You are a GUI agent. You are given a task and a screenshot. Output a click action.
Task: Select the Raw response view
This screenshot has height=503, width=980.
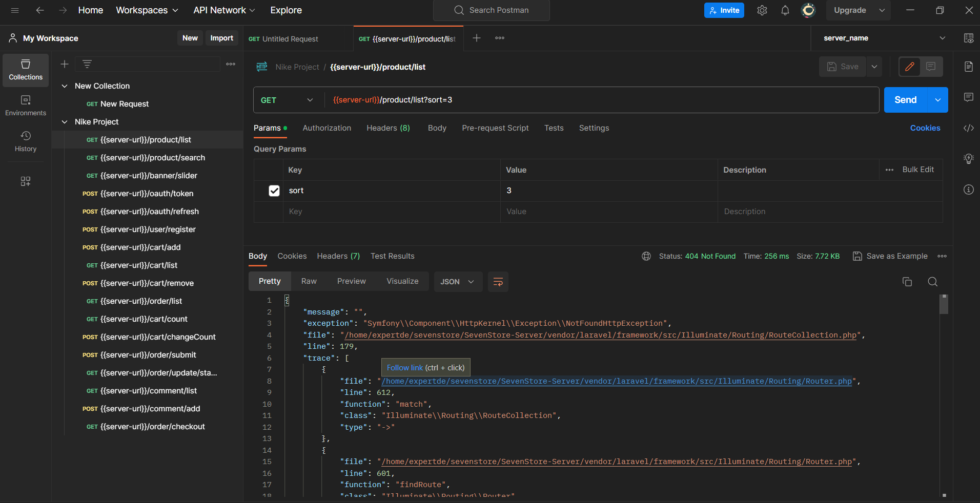tap(309, 281)
